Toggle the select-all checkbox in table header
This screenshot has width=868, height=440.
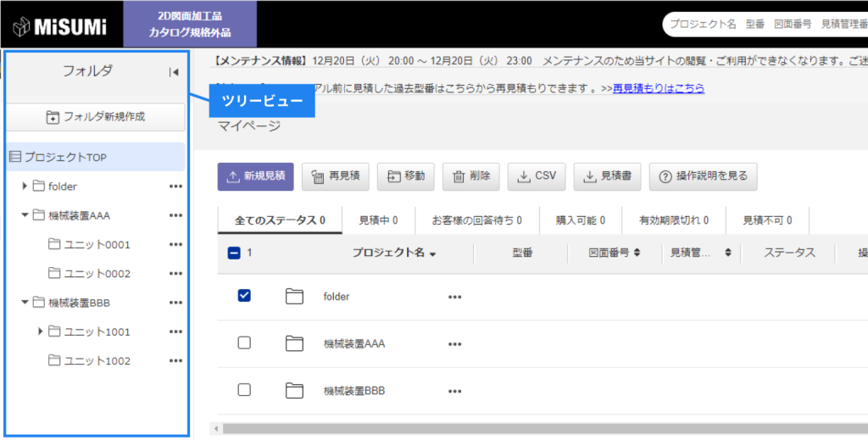(x=234, y=253)
